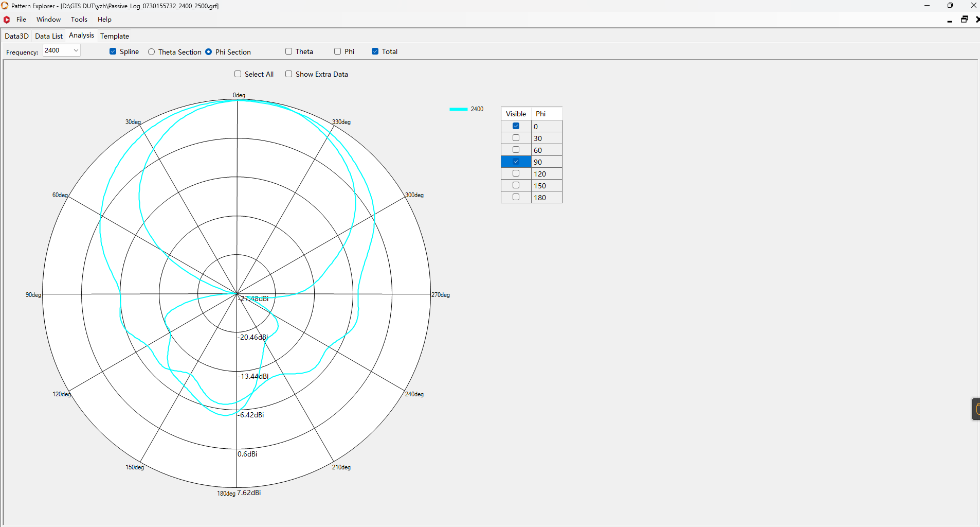Toggle the Spline checkbox
The image size is (980, 527).
pos(113,51)
